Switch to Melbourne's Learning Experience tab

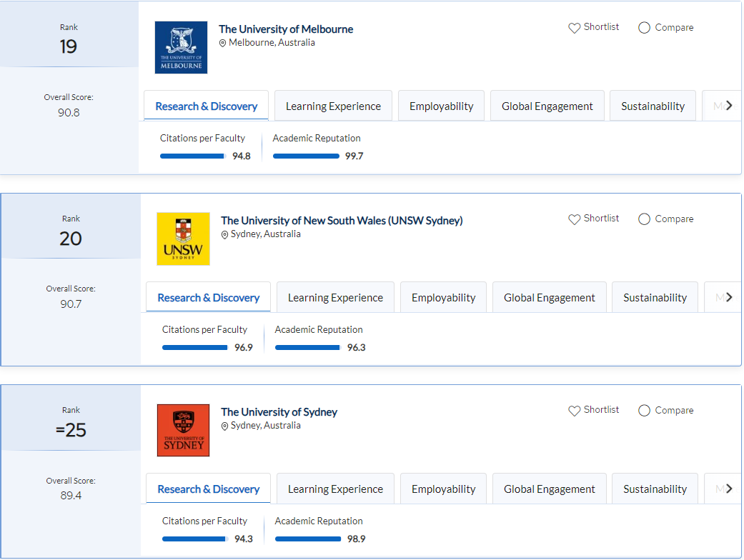click(x=333, y=106)
